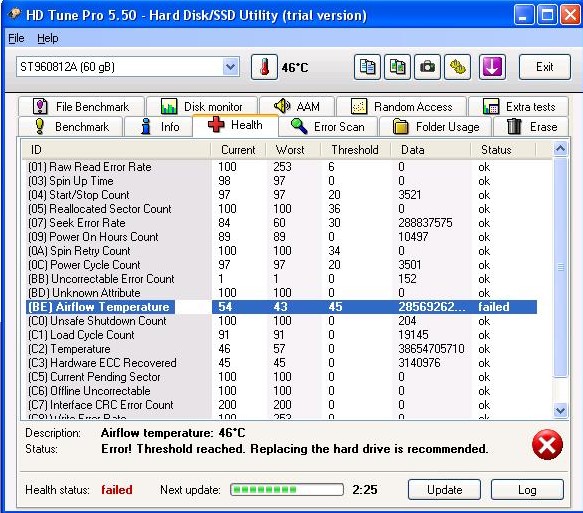Select the (C6) Offline Uncorrectable row
This screenshot has width=583, height=513.
(x=281, y=391)
